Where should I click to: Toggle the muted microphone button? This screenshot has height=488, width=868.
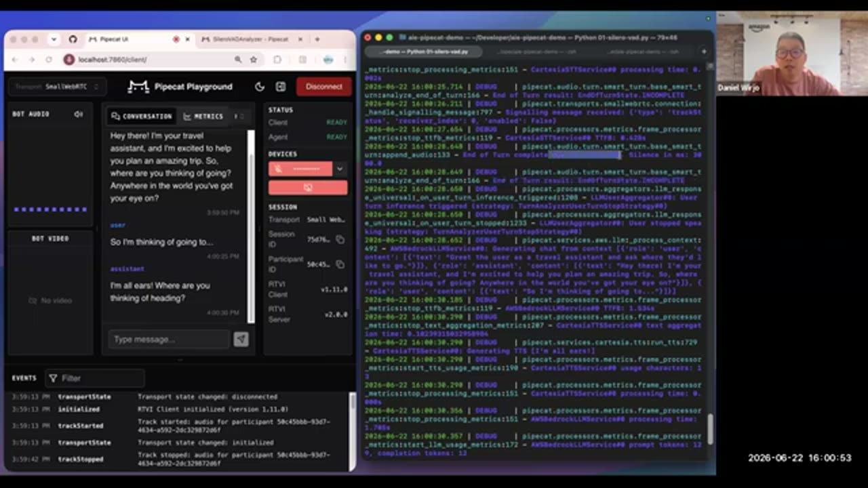coord(300,169)
